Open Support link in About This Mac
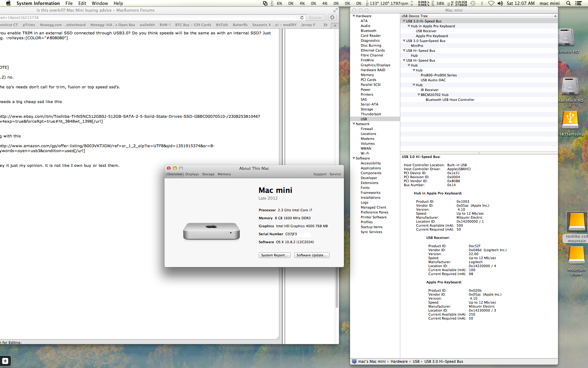Screen dimensions: 588x368 tap(320, 174)
